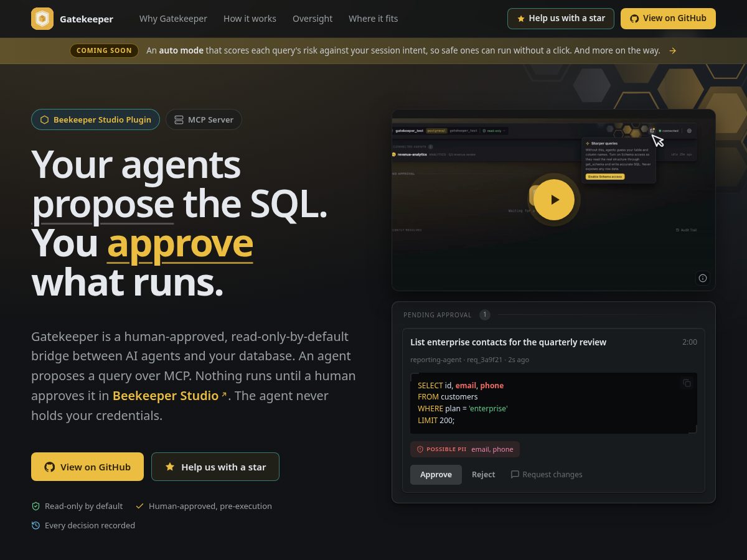Image resolution: width=747 pixels, height=560 pixels.
Task: Click the Human-approved, pre-execution text
Action: 210,506
